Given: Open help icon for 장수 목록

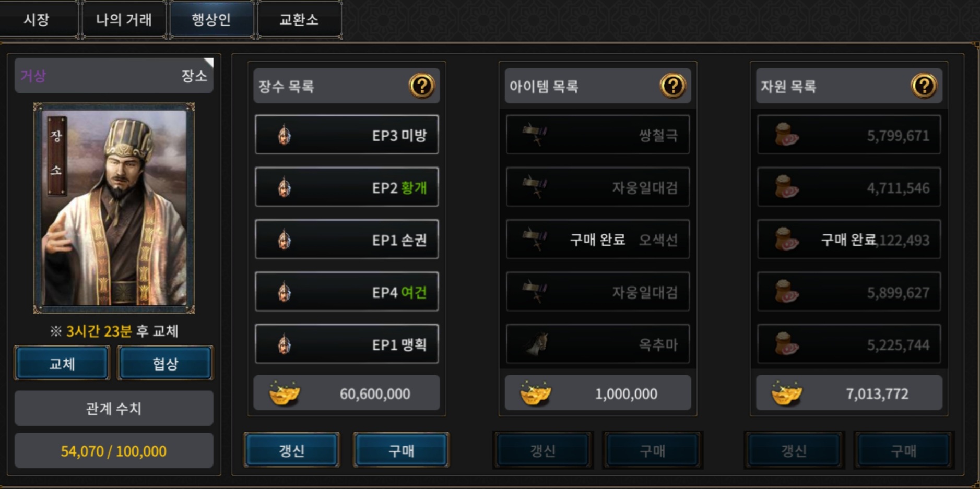Looking at the screenshot, I should pyautogui.click(x=421, y=86).
